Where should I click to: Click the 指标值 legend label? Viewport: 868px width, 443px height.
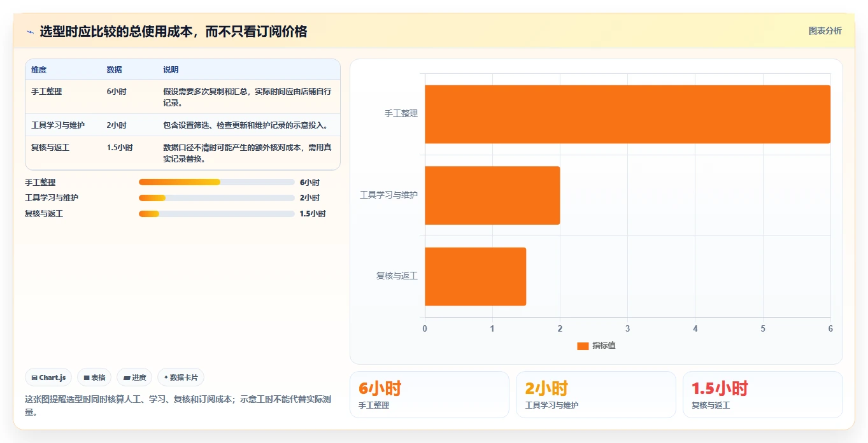(604, 346)
